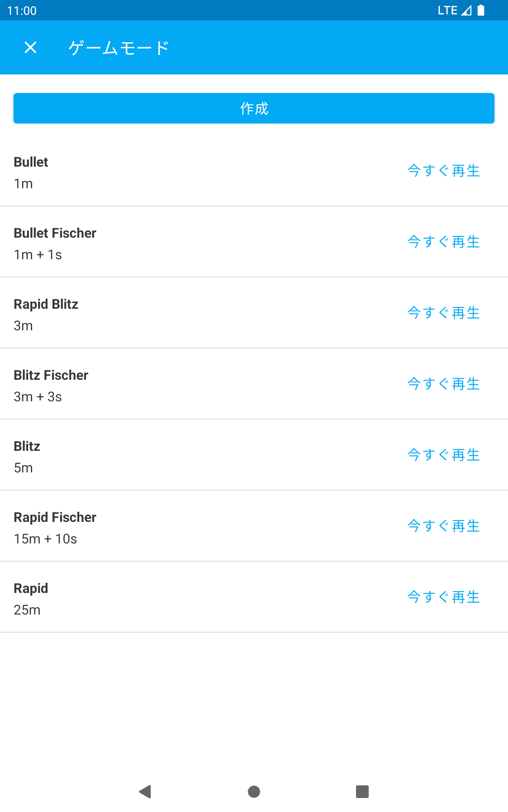Select the Blitz Fischer mode title
508x812 pixels.
point(51,375)
